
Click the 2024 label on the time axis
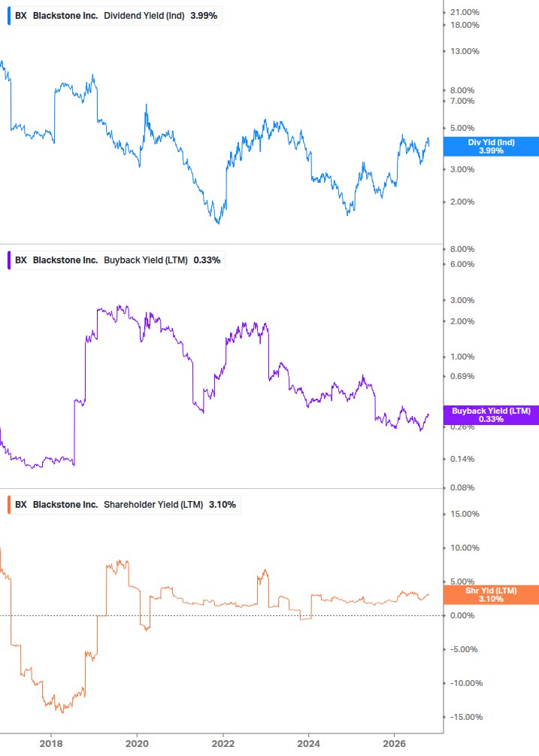[x=308, y=743]
